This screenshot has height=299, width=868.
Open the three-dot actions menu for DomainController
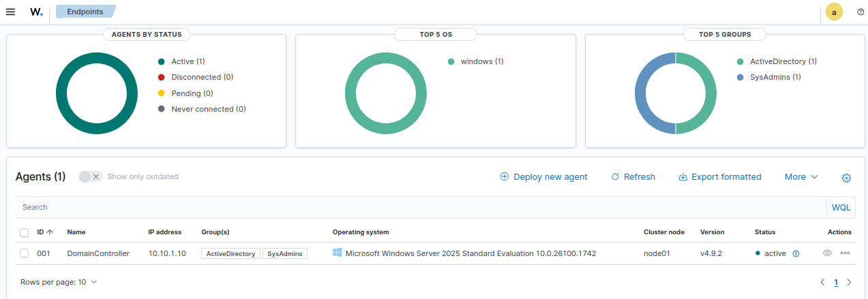845,253
